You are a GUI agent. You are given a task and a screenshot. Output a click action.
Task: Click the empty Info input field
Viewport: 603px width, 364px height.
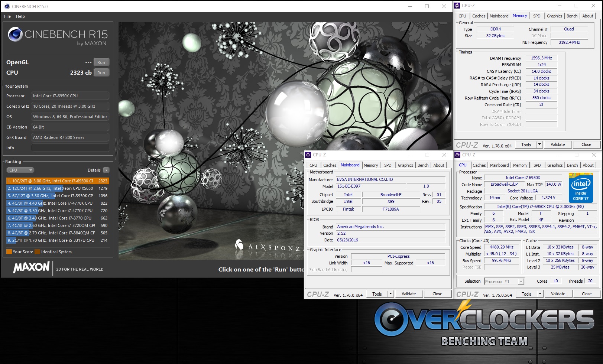coord(70,148)
